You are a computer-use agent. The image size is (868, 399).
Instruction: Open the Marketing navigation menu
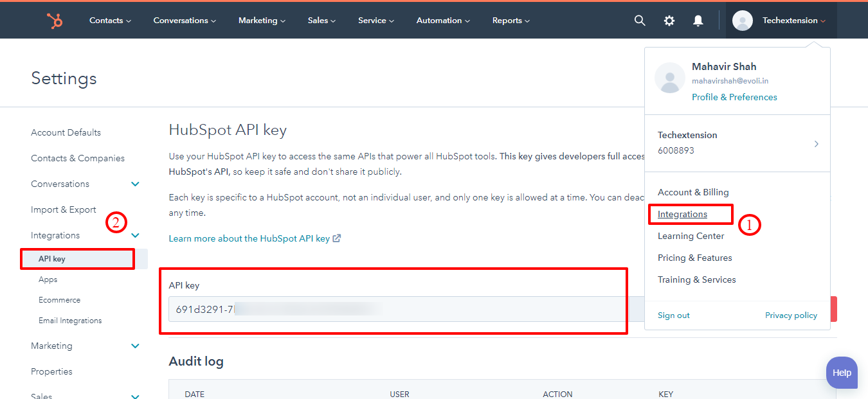(262, 21)
